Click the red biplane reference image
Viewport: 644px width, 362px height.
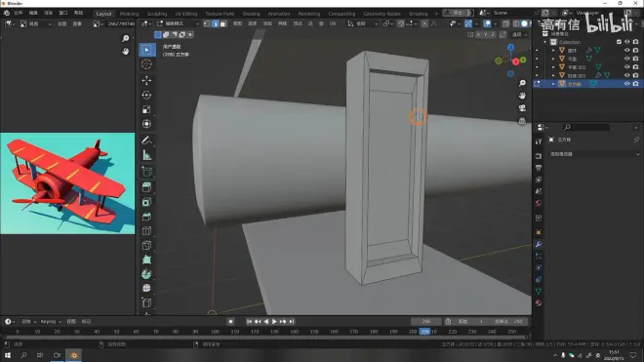[67, 183]
